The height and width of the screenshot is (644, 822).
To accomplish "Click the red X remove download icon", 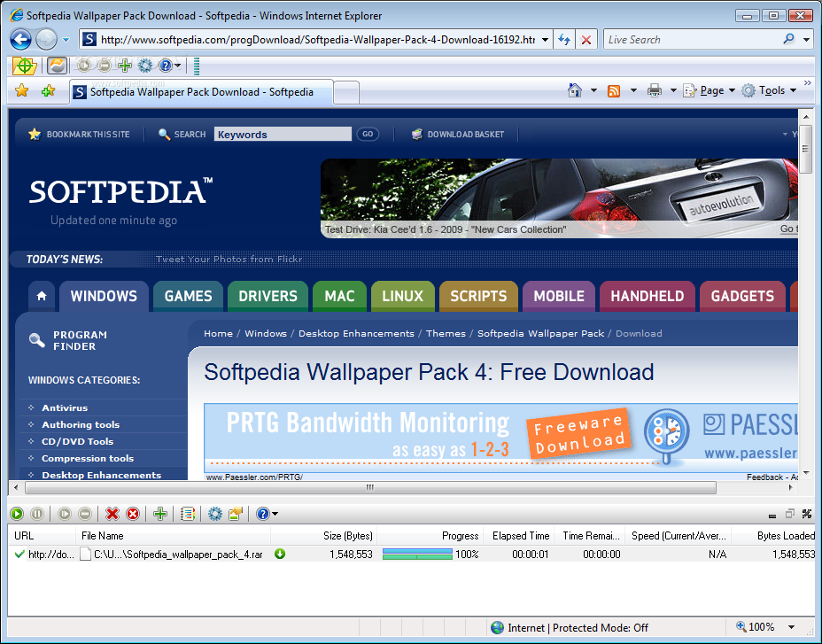I will pos(112,514).
